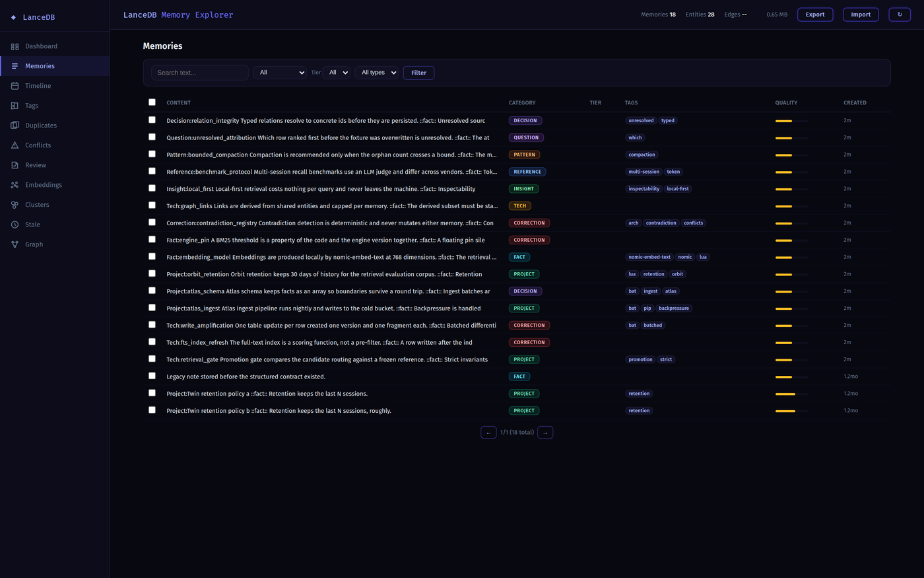Click the Embeddings icon in sidebar

pyautogui.click(x=15, y=185)
